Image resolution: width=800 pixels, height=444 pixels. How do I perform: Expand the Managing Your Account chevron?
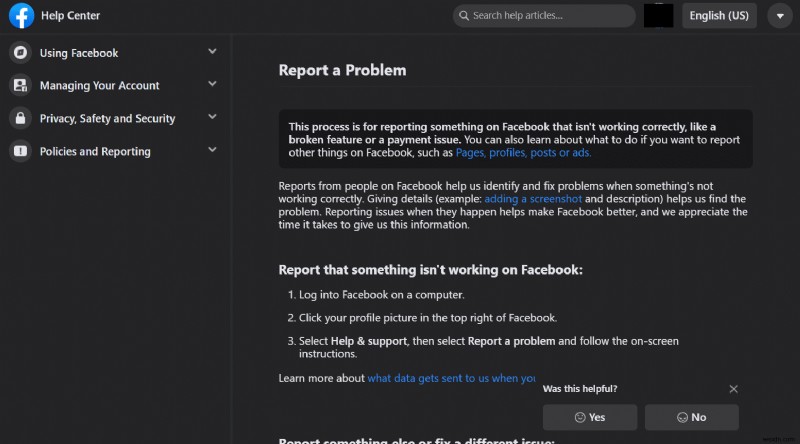[x=212, y=84]
